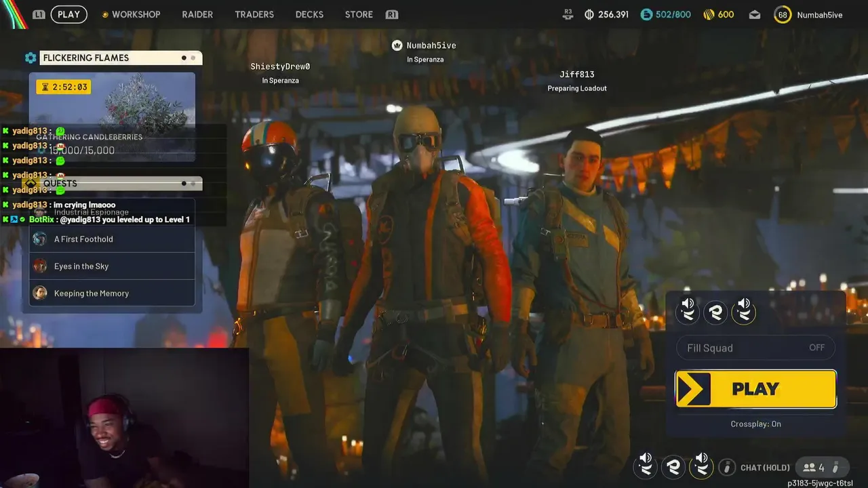The height and width of the screenshot is (488, 868).
Task: Click the blue currency icon beside 502/800
Action: pyautogui.click(x=646, y=14)
